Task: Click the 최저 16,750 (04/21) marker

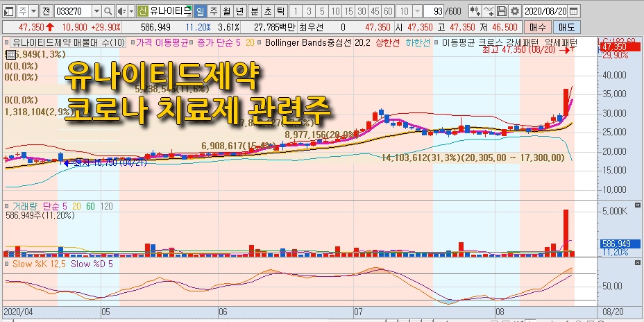Action: [x=106, y=162]
